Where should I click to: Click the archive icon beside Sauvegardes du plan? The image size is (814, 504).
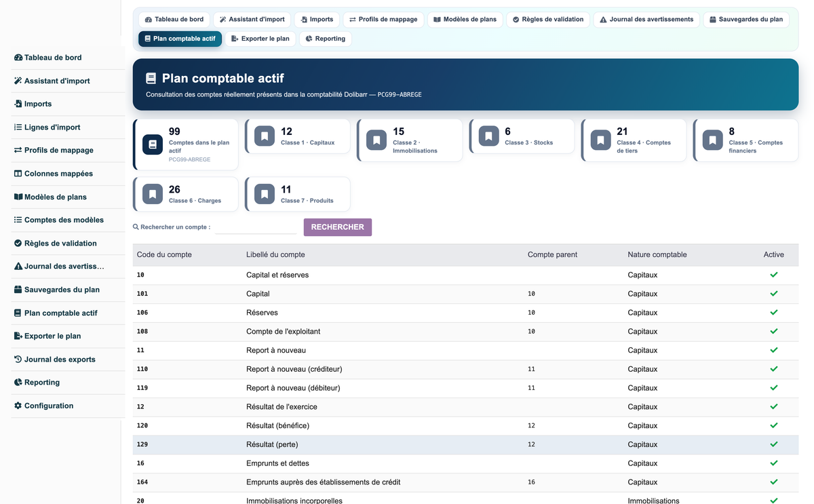pyautogui.click(x=18, y=290)
